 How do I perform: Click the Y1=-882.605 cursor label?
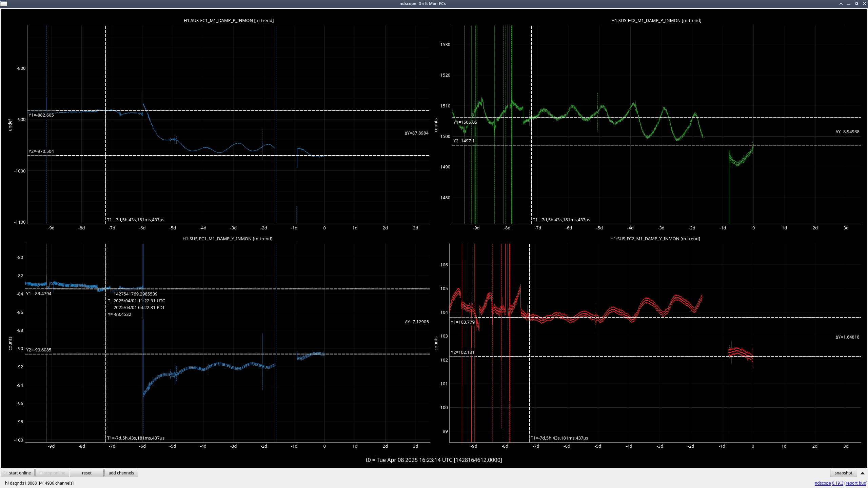[41, 115]
